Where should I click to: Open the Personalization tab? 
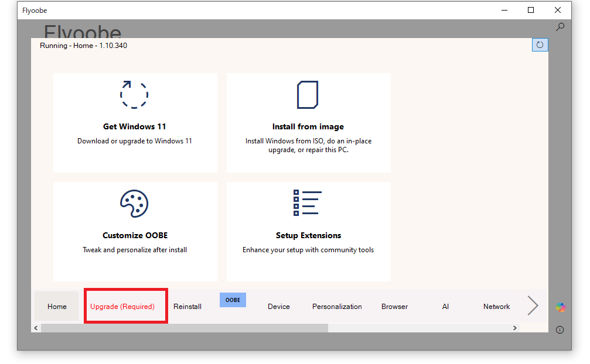click(337, 307)
